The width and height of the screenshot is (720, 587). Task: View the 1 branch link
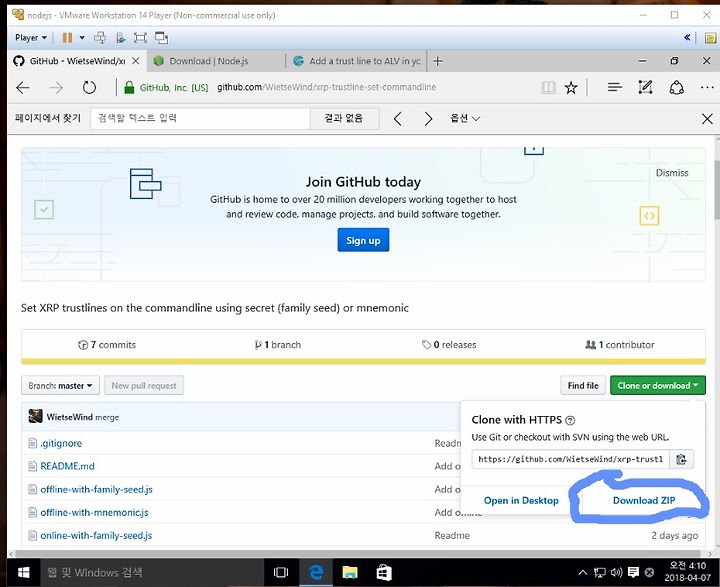coord(277,344)
